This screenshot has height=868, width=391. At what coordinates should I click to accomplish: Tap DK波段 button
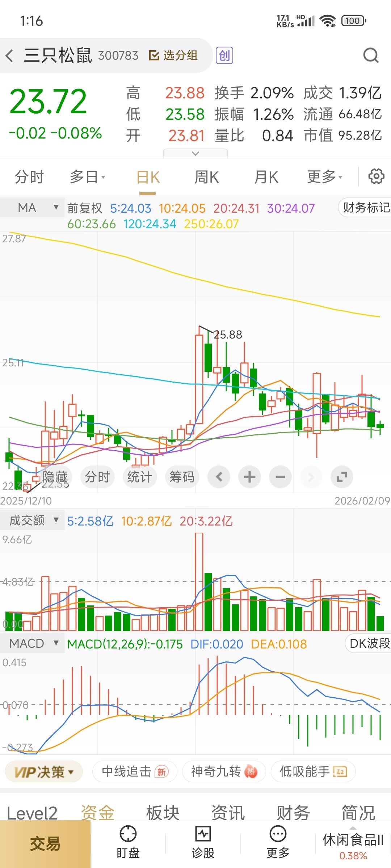click(369, 643)
